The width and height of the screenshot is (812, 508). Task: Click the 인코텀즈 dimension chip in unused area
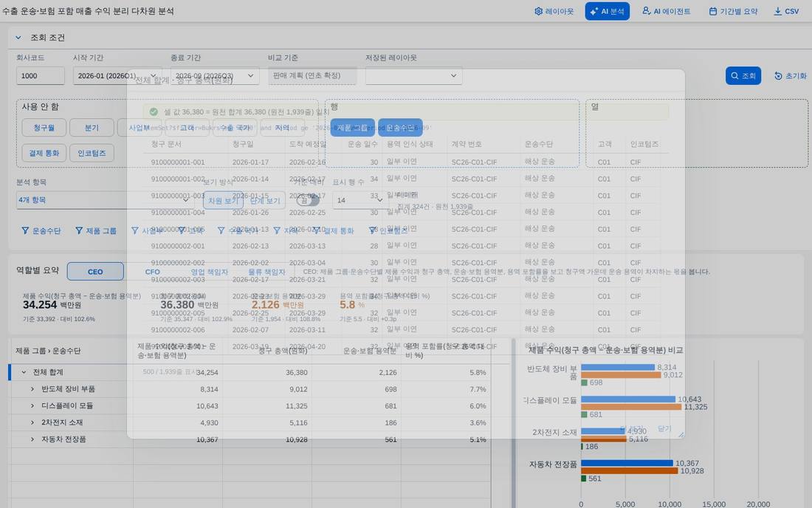click(x=92, y=153)
